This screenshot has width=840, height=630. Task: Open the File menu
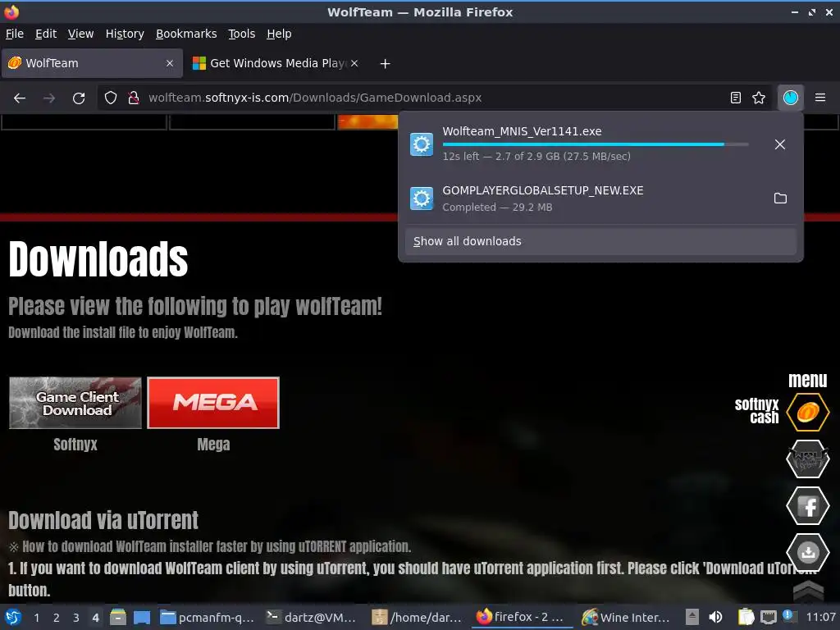15,34
